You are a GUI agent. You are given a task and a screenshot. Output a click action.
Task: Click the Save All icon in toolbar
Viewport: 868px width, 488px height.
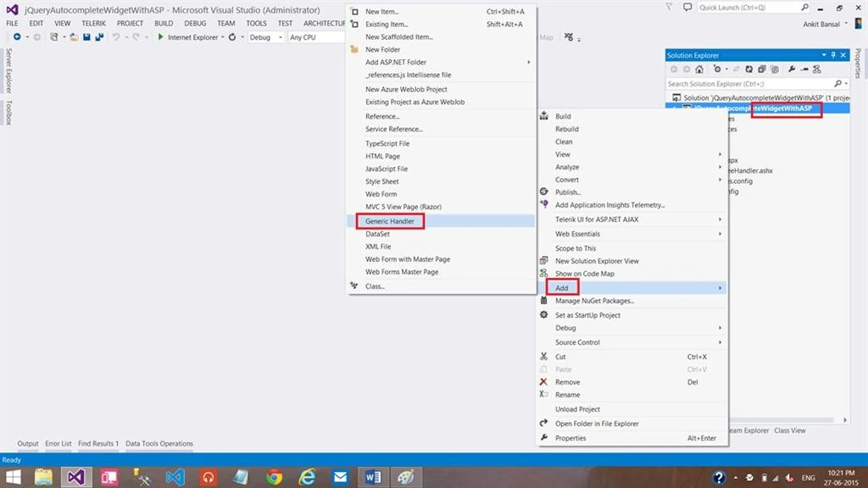pos(99,37)
